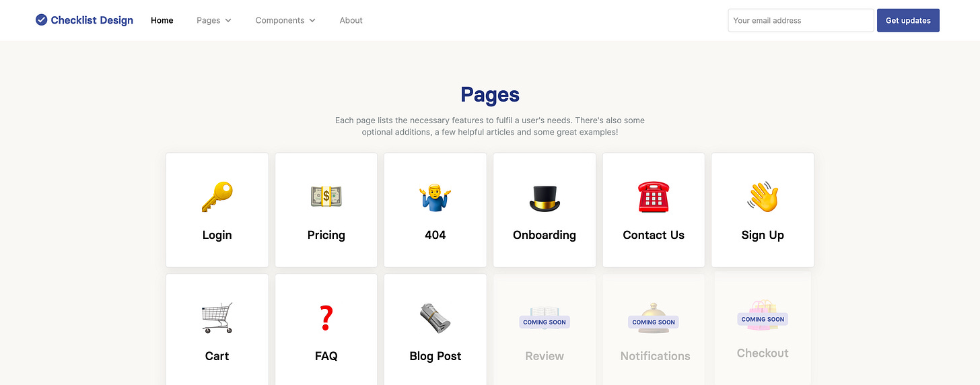The height and width of the screenshot is (385, 980).
Task: Expand the Pages dropdown in navbar
Action: click(x=214, y=20)
